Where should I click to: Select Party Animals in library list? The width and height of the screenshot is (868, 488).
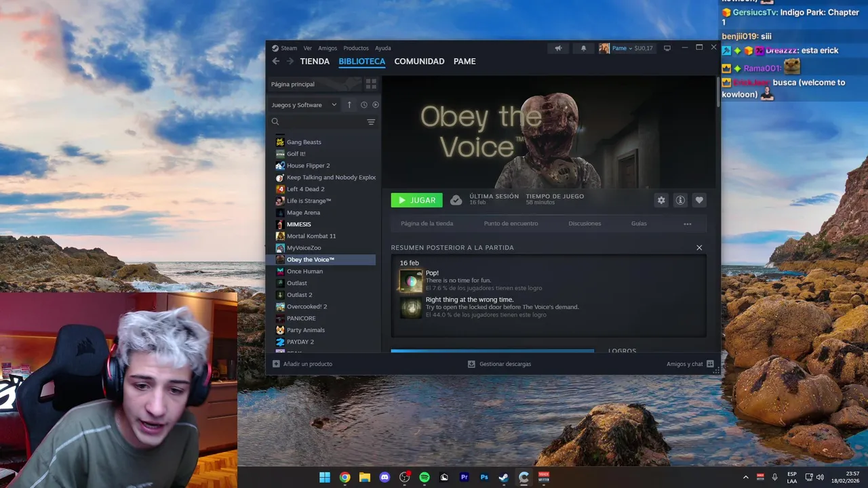tap(325, 330)
